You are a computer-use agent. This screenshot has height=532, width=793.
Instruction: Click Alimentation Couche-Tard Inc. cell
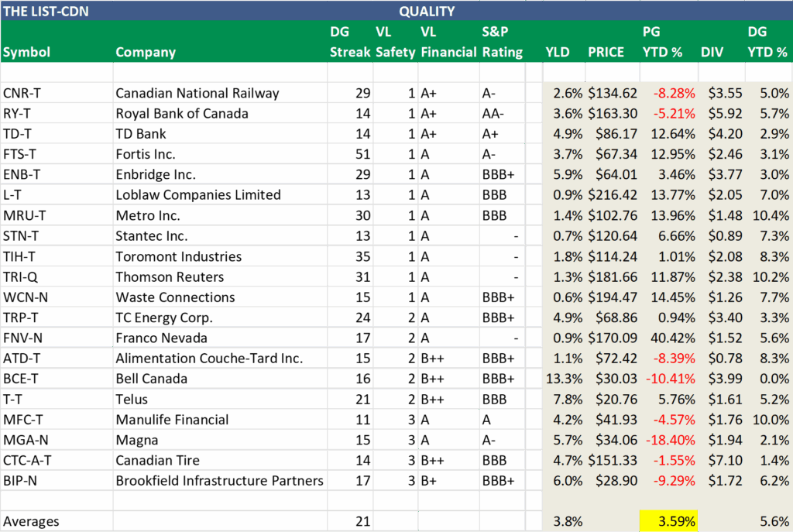pyautogui.click(x=221, y=358)
